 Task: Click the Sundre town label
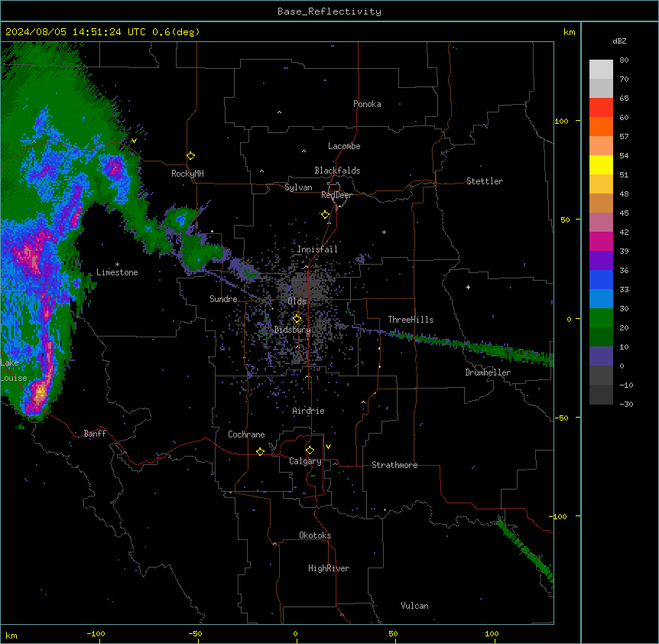pyautogui.click(x=223, y=299)
